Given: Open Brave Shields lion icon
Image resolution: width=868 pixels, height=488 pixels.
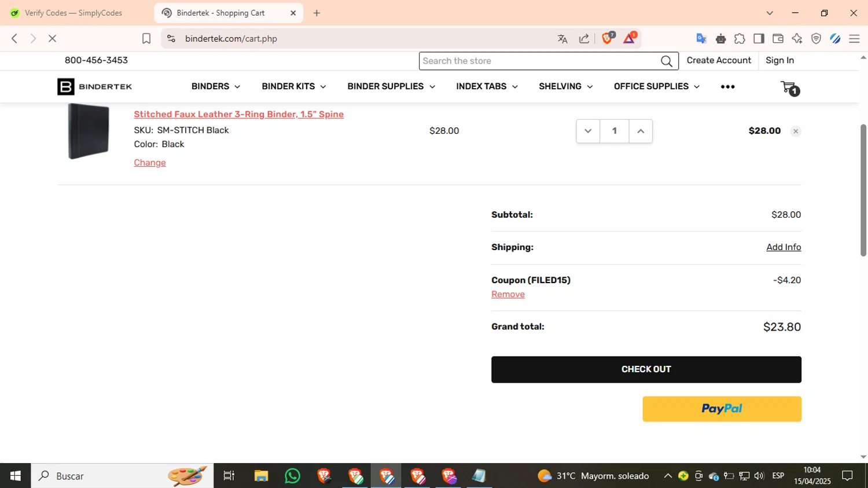Looking at the screenshot, I should point(608,38).
